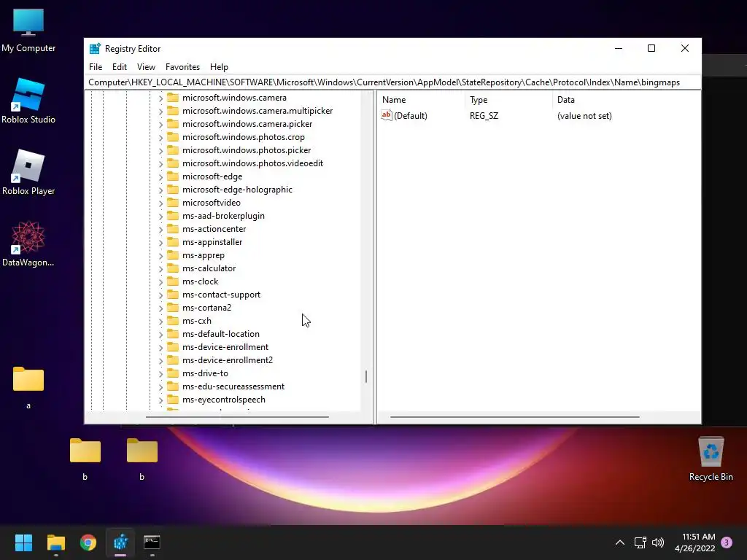Click the '(value not set)' data cell
The height and width of the screenshot is (560, 747).
point(584,116)
